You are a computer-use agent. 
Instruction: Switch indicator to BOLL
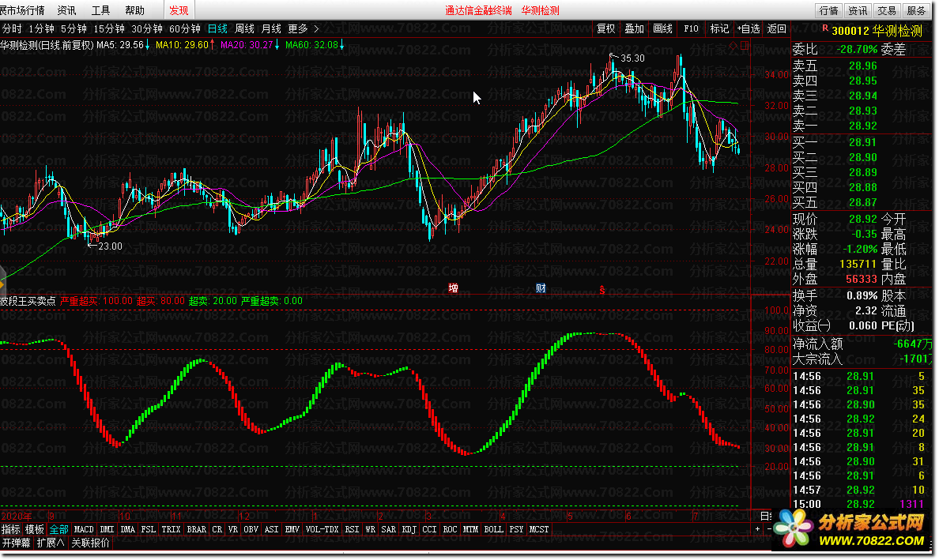click(x=493, y=529)
